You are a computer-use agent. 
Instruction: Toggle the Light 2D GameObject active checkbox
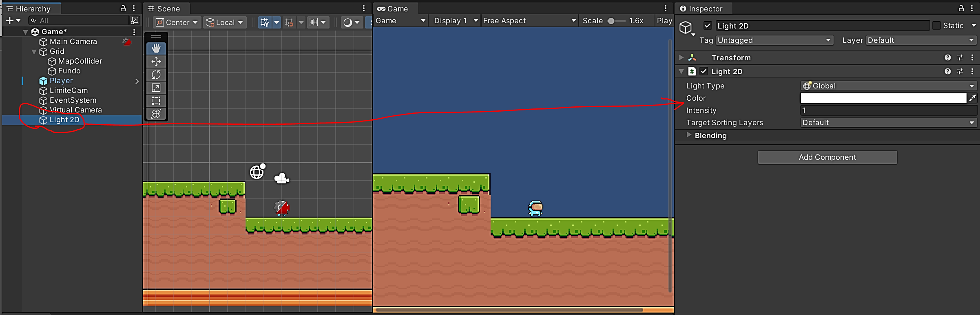tap(708, 26)
